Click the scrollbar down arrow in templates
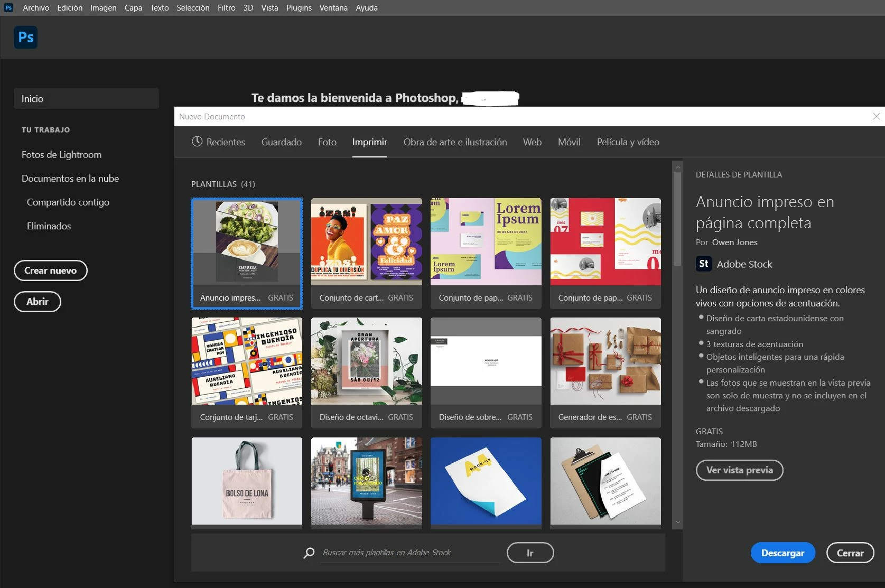The image size is (885, 588). pos(677,522)
